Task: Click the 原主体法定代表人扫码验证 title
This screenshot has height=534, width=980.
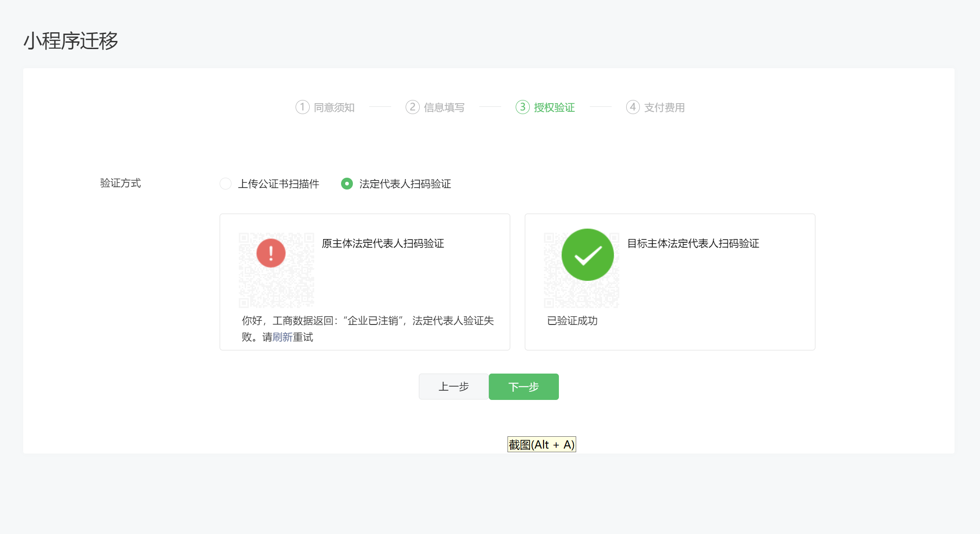Action: (383, 244)
